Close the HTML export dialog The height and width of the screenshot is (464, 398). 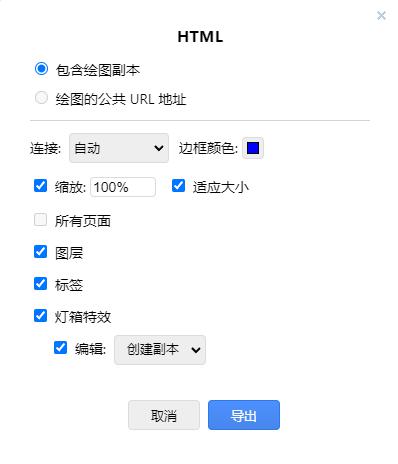[x=381, y=16]
